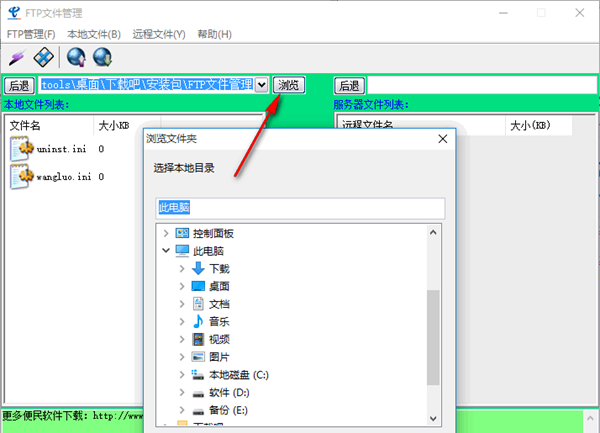600x433 pixels.
Task: Expand the 下载 folder node
Action: [x=182, y=269]
